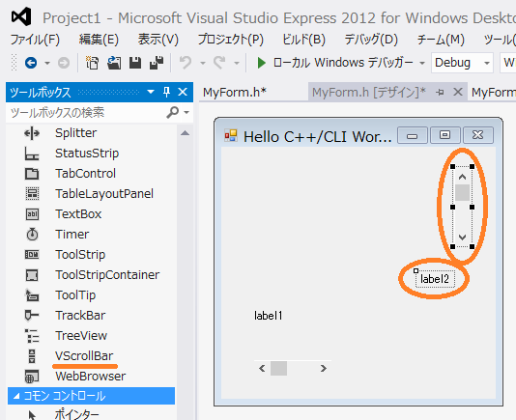Image resolution: width=516 pixels, height=420 pixels.
Task: Open the 編集(E) menu
Action: tap(99, 40)
